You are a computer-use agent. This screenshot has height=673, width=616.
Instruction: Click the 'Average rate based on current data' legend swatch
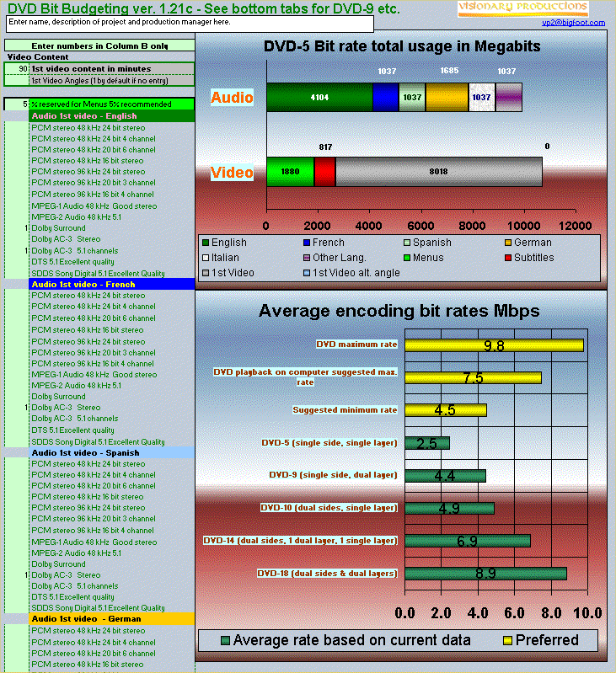225,640
